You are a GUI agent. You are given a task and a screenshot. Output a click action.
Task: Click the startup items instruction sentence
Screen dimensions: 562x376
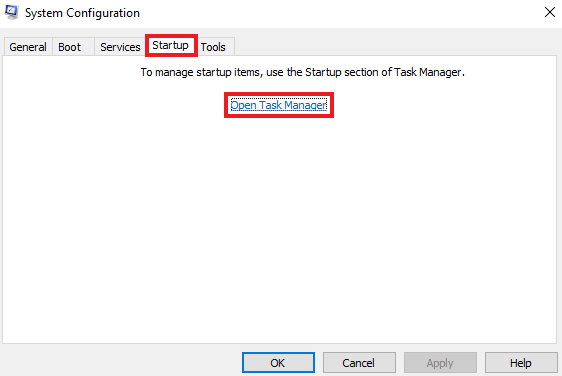coord(303,72)
